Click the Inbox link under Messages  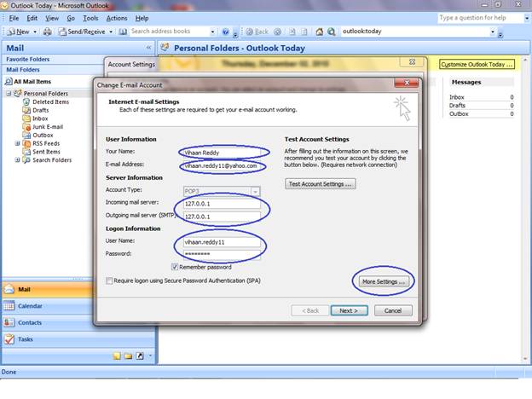coord(456,97)
